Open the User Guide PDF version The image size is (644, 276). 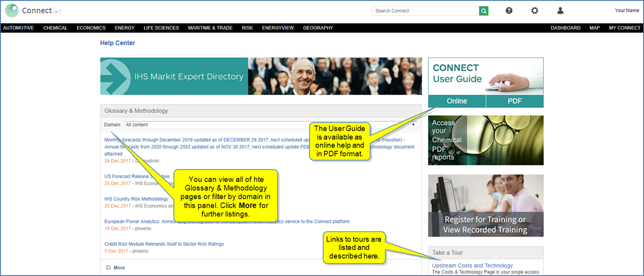(515, 101)
